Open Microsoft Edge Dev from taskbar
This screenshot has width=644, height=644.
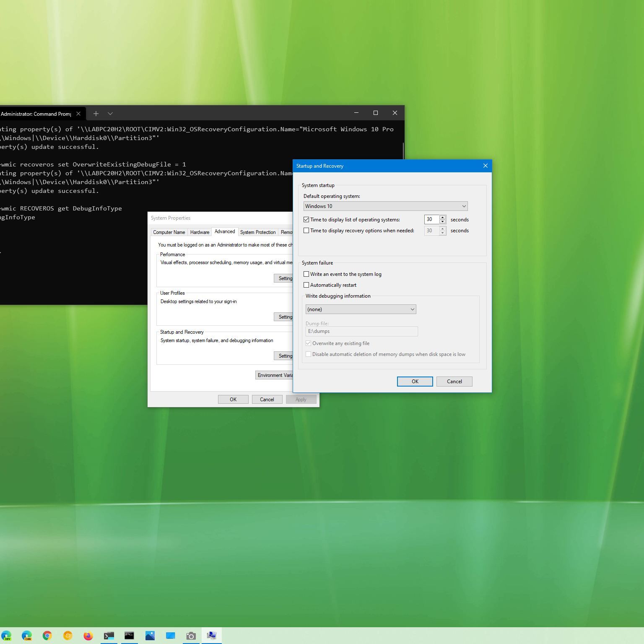click(x=7, y=636)
